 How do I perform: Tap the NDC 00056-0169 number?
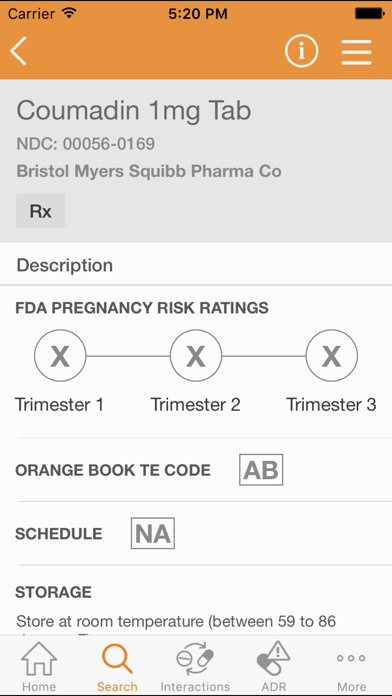coord(86,144)
